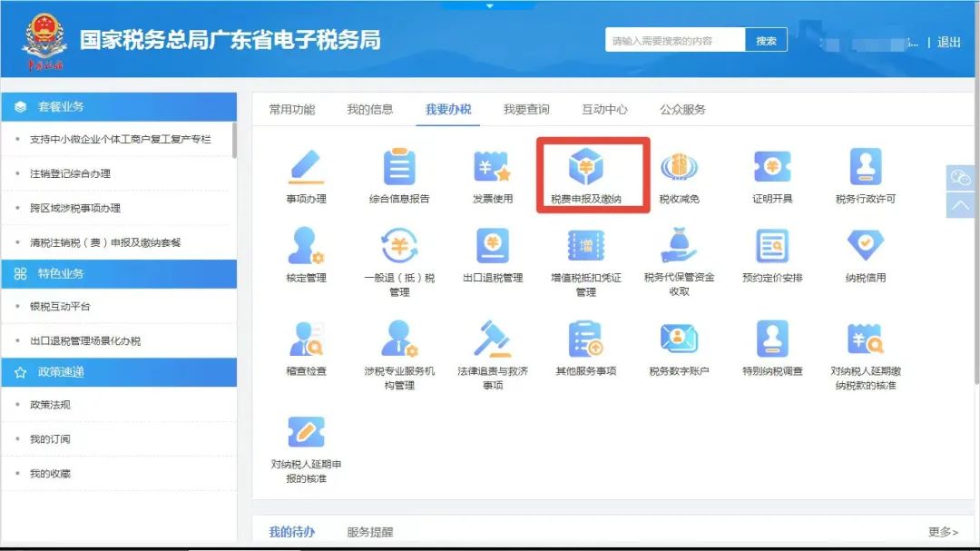Open the 税务数字账户 icon
980x551 pixels.
(679, 339)
